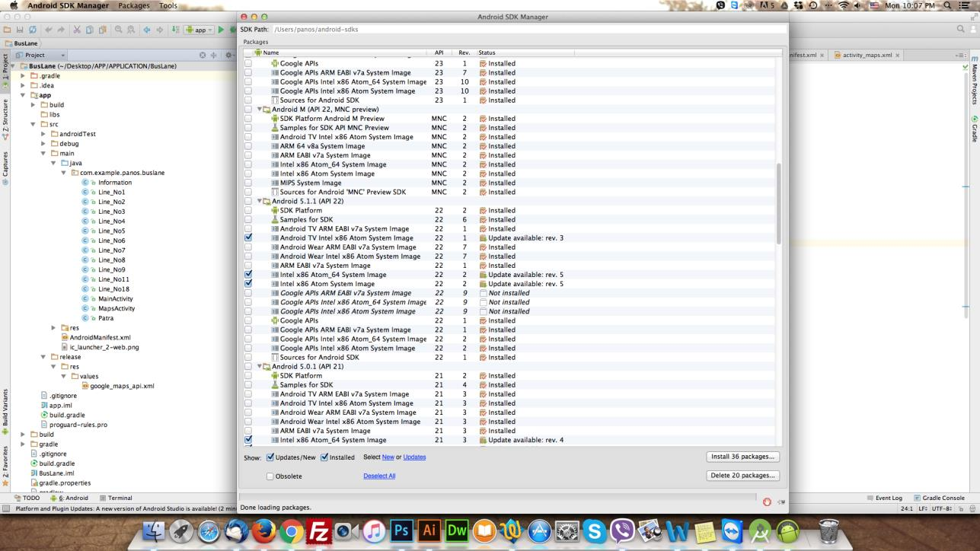The width and height of the screenshot is (980, 551).
Task: Click the Find magnifier toolbar icon
Action: tap(120, 30)
